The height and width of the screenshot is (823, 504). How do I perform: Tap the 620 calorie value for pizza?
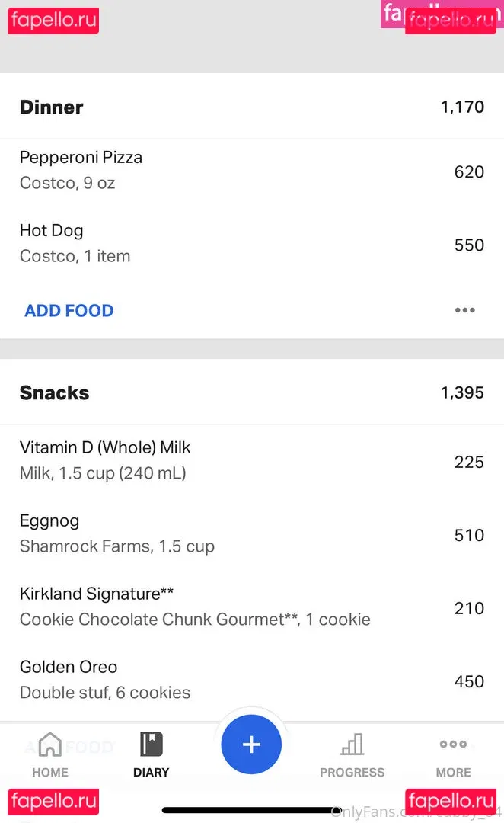click(469, 171)
